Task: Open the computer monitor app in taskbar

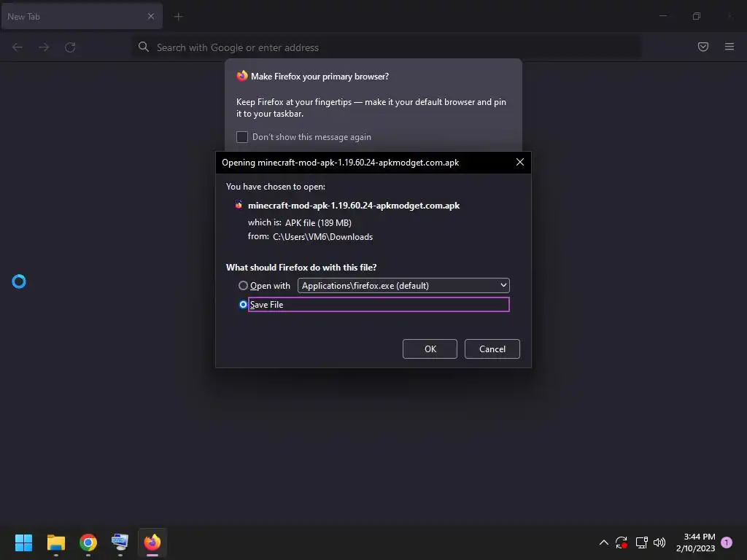Action: [120, 542]
